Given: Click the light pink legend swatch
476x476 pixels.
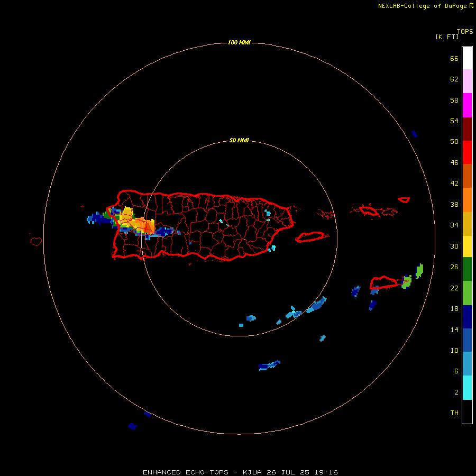Looking at the screenshot, I should [467, 81].
